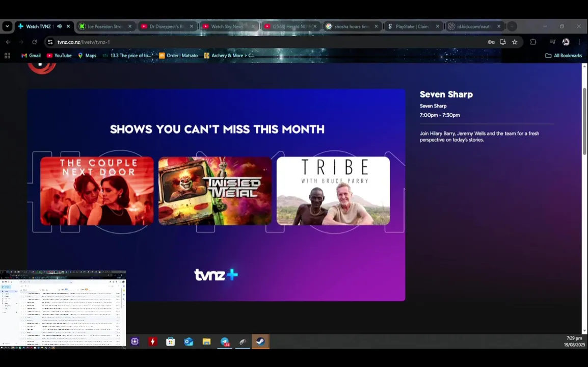The image size is (588, 367).
Task: Switch to the shosha hours Google tab
Action: 352,27
